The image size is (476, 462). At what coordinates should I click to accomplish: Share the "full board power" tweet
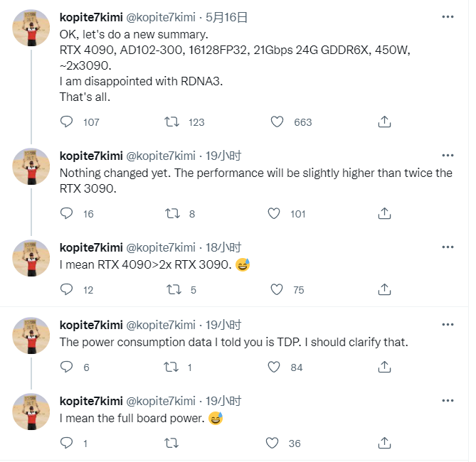pos(384,443)
